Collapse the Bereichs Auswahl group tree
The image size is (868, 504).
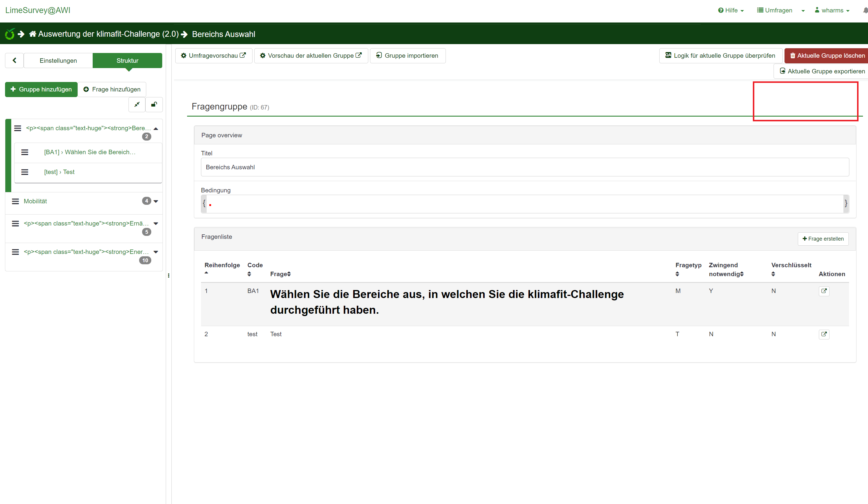click(x=156, y=128)
